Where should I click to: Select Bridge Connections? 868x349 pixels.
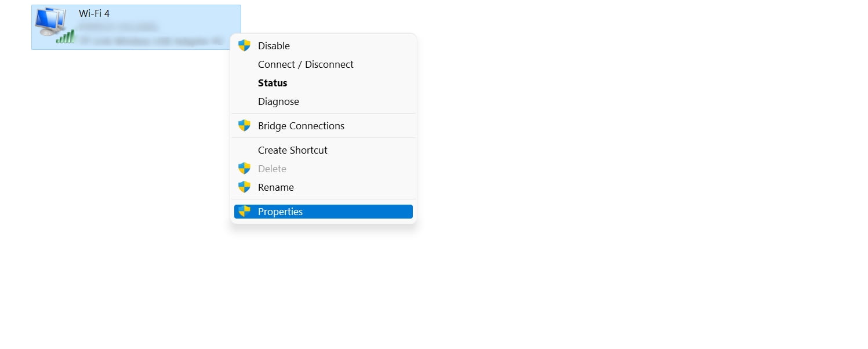tap(301, 125)
